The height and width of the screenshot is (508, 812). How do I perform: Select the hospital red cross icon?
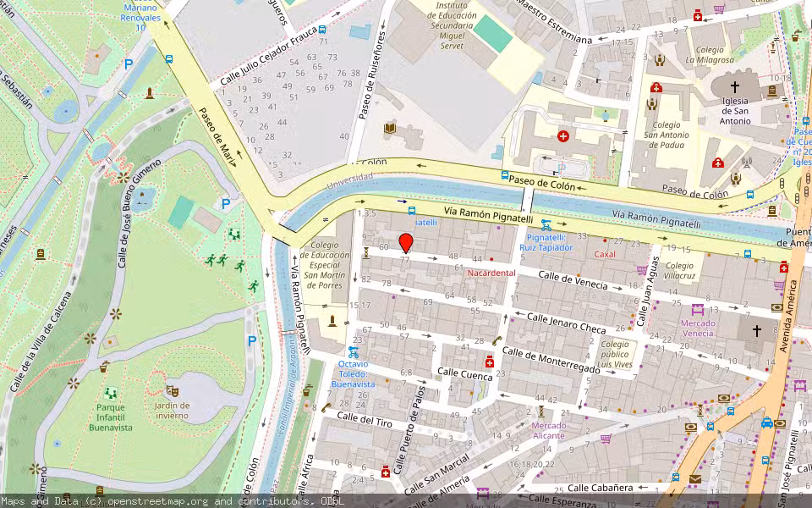(x=563, y=136)
